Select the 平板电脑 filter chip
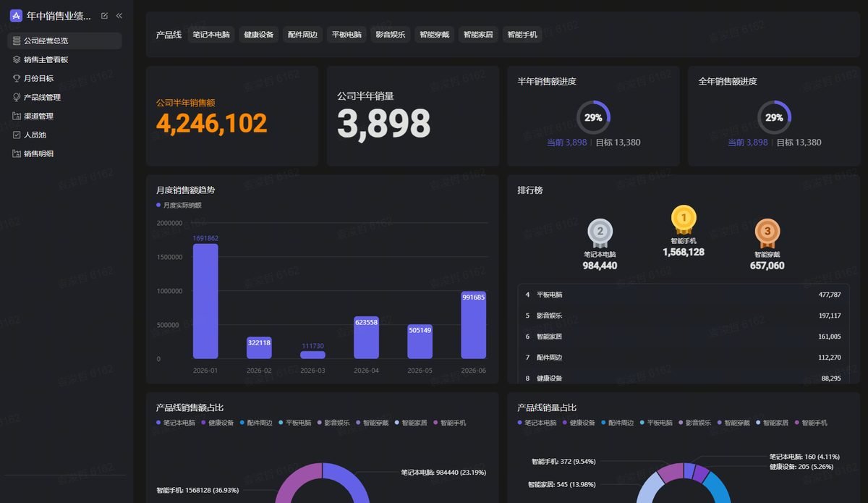 click(x=346, y=34)
